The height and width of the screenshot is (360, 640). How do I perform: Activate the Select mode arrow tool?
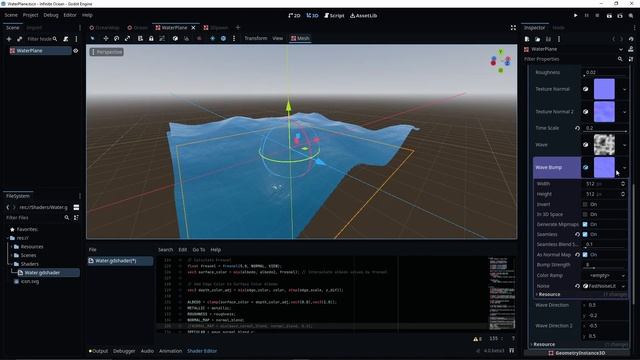(x=93, y=38)
